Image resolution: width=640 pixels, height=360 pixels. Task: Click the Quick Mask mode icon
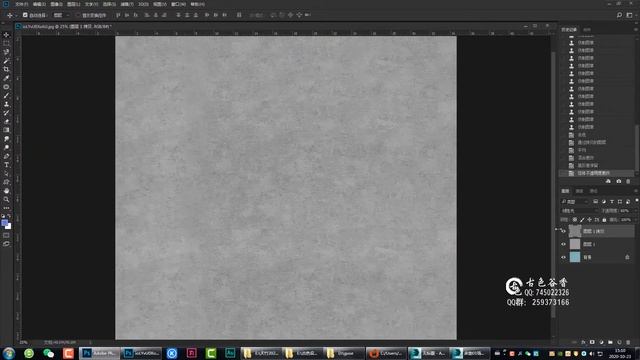click(6, 235)
